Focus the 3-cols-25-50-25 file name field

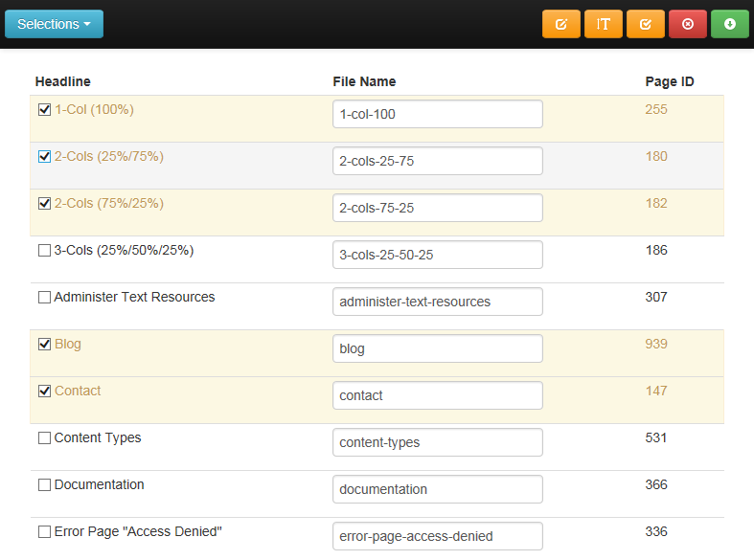coord(438,255)
